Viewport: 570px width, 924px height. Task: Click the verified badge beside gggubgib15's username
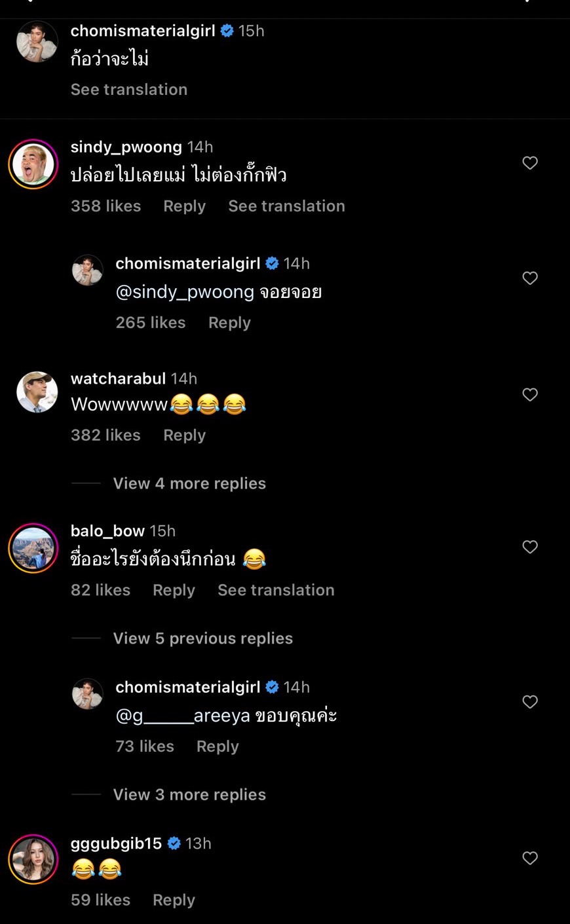[x=174, y=843]
